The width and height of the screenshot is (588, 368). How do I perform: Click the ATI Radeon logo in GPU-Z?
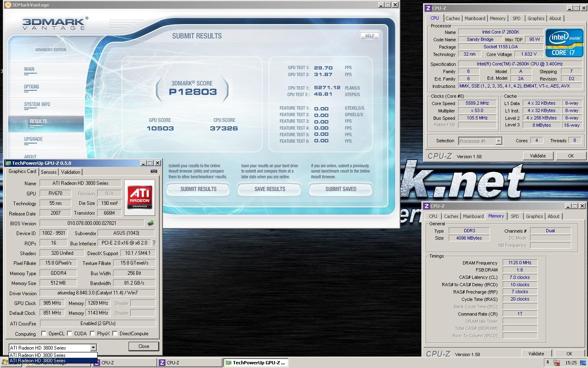pyautogui.click(x=140, y=197)
